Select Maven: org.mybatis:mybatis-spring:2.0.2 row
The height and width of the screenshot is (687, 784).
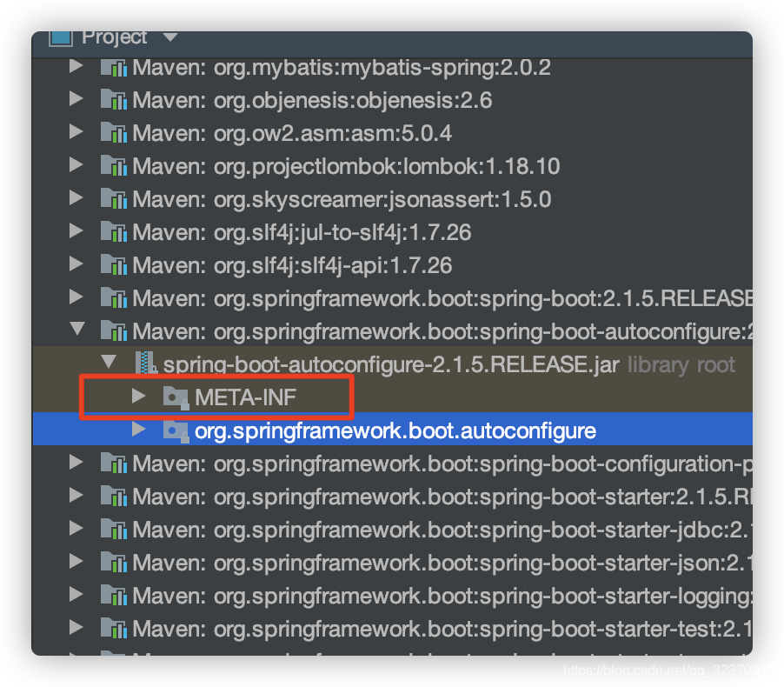click(393, 67)
